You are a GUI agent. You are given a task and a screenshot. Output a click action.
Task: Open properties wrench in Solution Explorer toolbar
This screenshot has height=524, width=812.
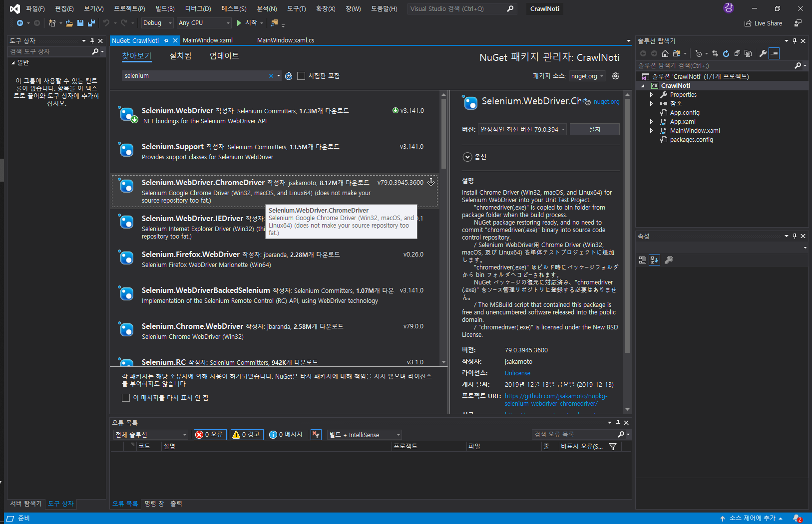(763, 53)
